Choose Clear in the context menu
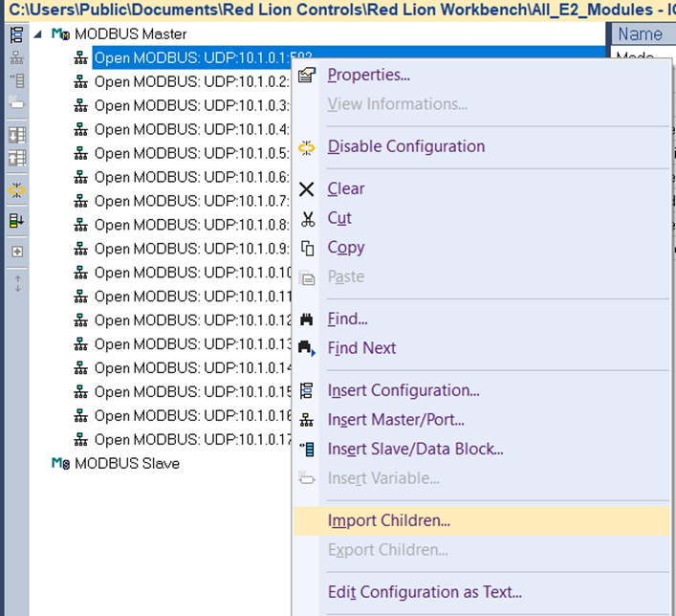This screenshot has height=616, width=676. (482, 189)
